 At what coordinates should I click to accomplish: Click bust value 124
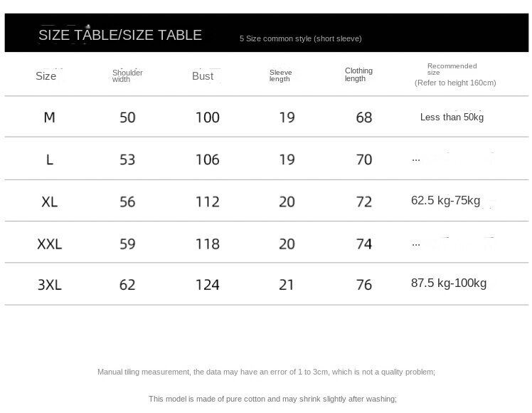tap(208, 285)
